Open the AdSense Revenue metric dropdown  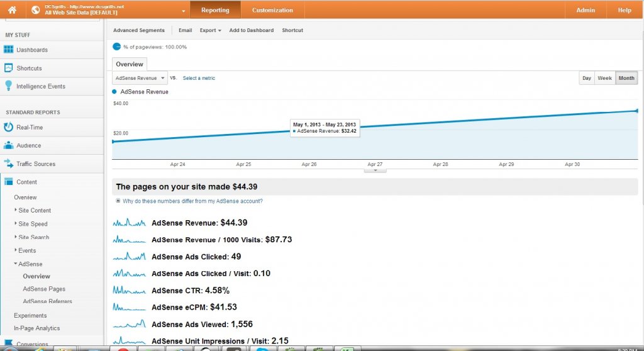coord(139,77)
